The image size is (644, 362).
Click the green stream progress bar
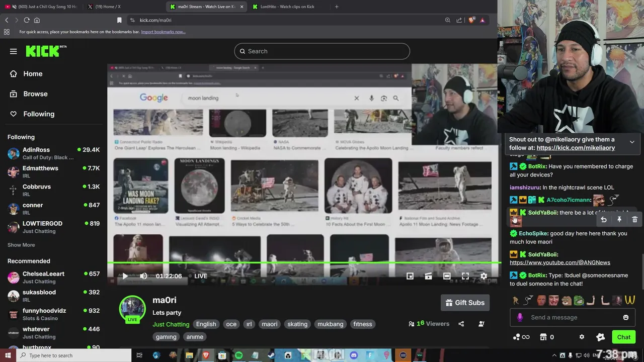(304, 262)
